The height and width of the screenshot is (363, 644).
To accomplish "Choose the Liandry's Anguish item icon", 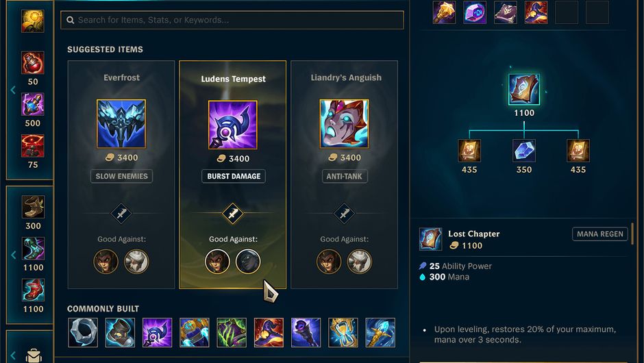I will (344, 123).
